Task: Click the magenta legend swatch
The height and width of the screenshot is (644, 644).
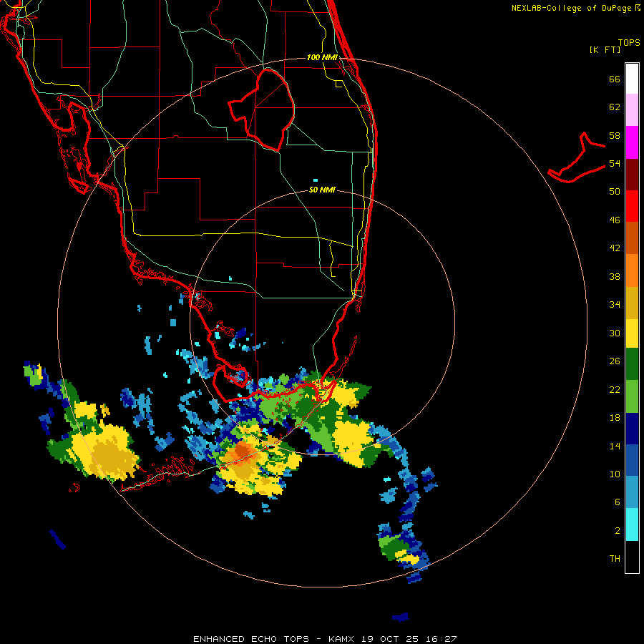Action: click(x=632, y=142)
